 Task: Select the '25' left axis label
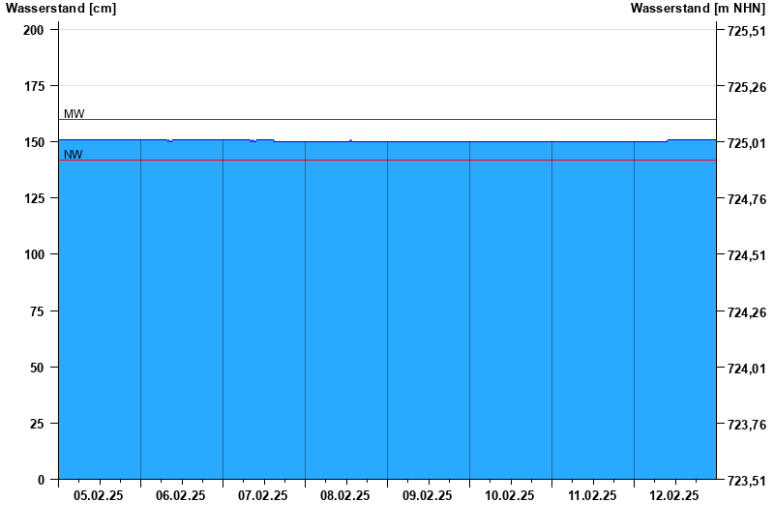click(x=37, y=424)
